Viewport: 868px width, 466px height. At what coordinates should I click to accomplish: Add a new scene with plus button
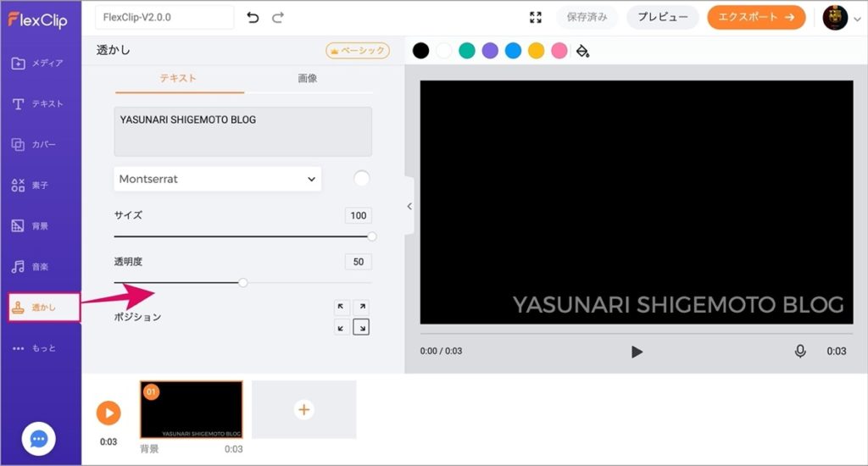click(x=304, y=409)
